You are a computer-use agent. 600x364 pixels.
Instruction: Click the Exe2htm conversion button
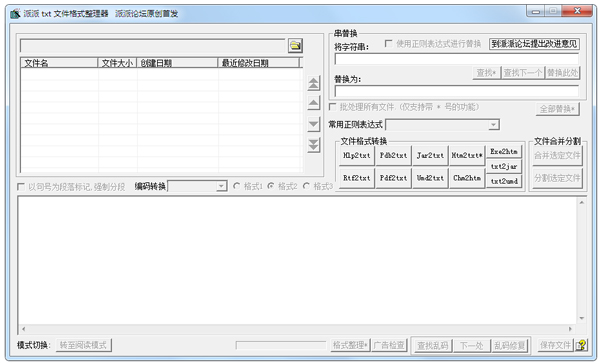(x=504, y=152)
